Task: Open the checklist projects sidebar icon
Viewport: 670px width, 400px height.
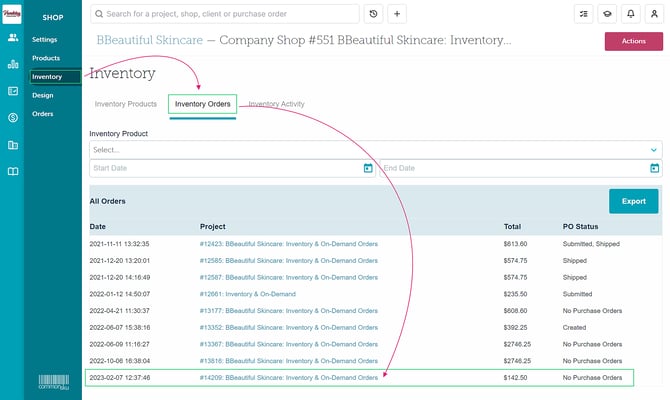Action: click(13, 91)
